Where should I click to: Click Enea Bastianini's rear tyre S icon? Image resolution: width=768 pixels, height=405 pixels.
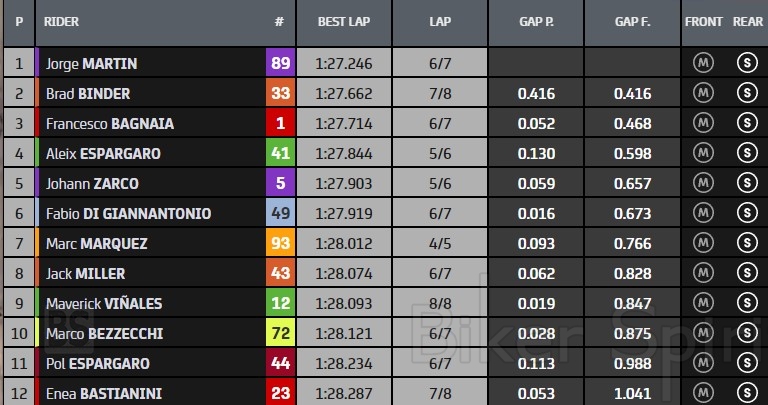pos(745,393)
